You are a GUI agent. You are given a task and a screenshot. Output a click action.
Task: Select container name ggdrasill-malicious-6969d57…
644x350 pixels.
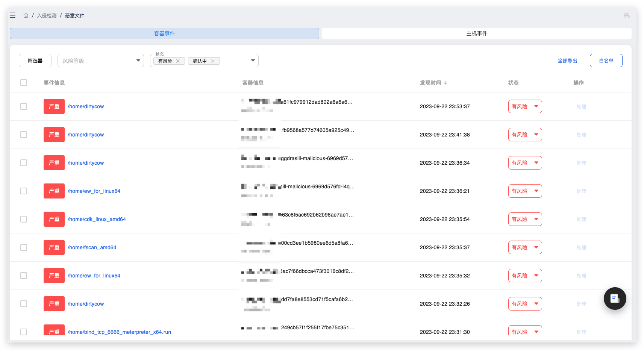pyautogui.click(x=317, y=158)
